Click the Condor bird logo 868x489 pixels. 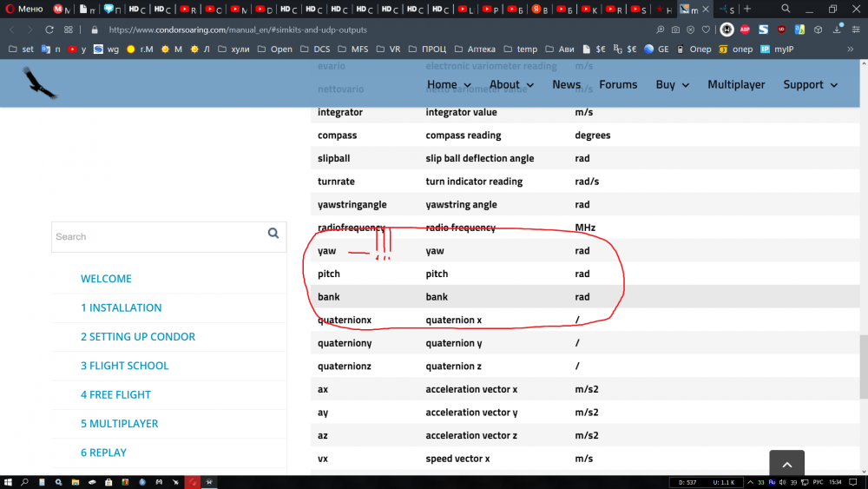39,84
